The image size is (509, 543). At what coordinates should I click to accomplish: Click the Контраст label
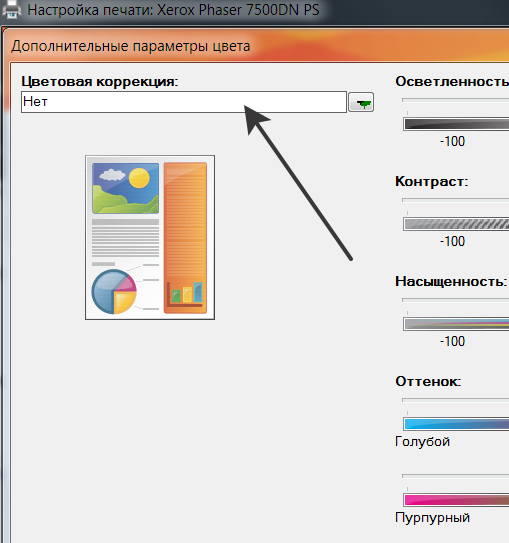pyautogui.click(x=432, y=181)
